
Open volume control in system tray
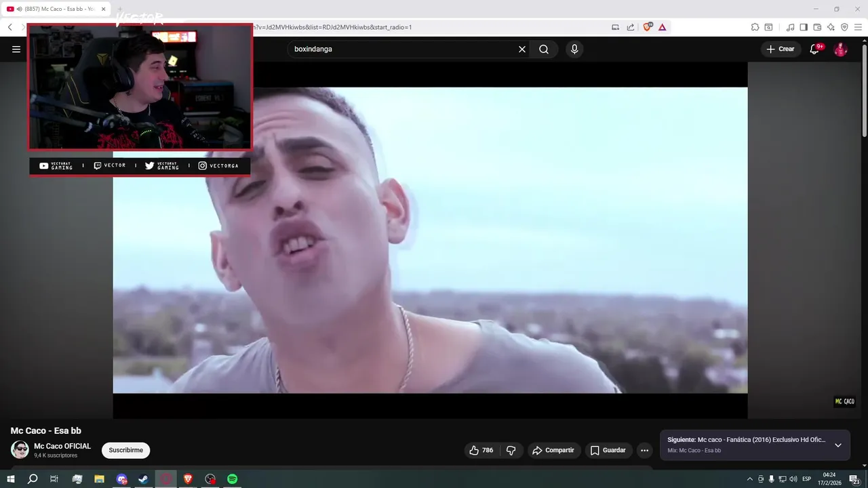click(793, 479)
